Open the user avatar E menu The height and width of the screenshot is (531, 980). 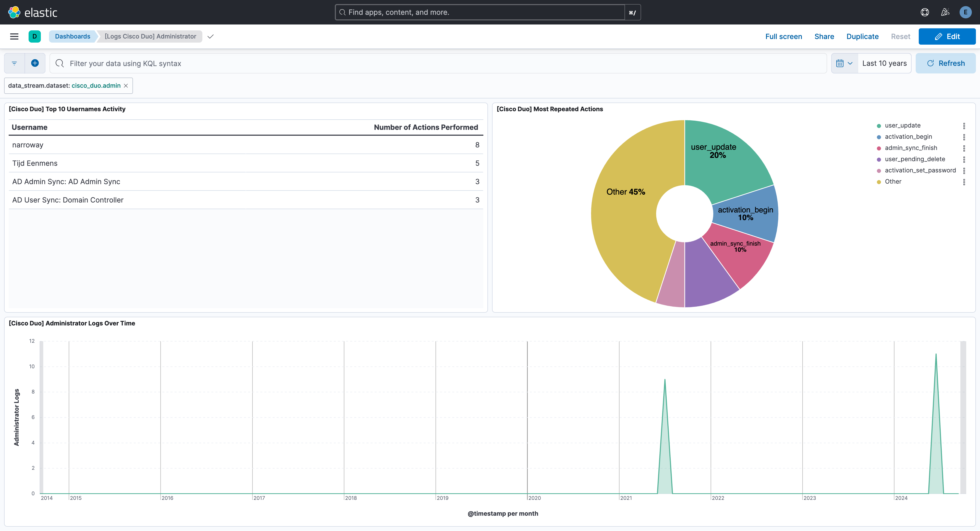[965, 12]
